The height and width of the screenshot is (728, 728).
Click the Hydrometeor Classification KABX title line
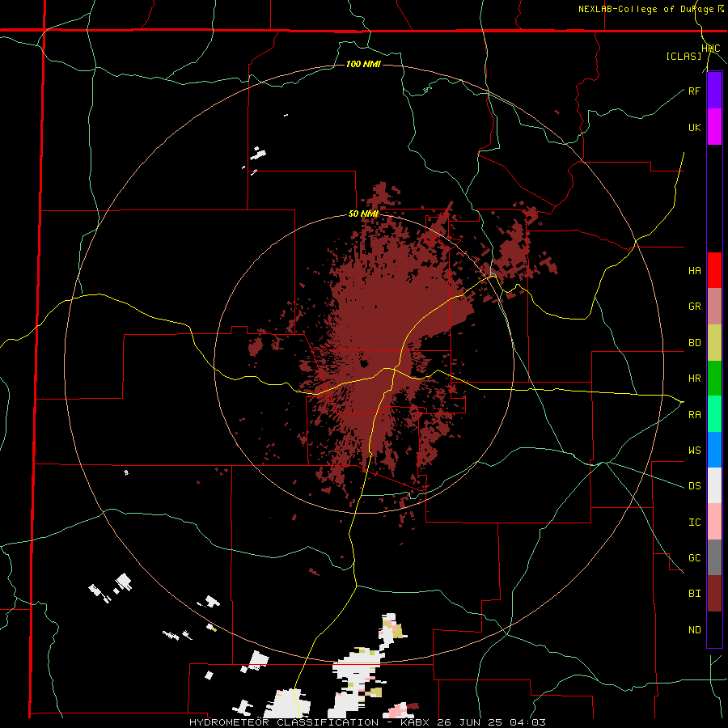(x=367, y=722)
